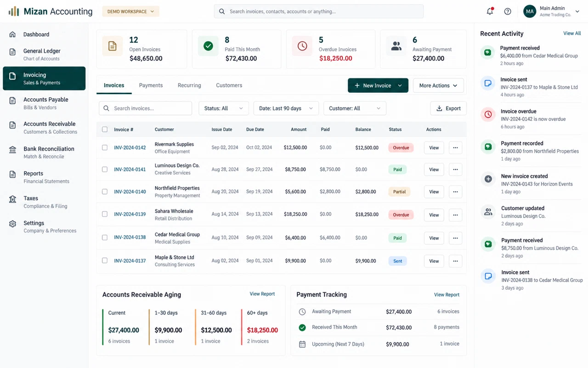
Task: Click the Customer updated activity icon
Action: click(x=488, y=212)
